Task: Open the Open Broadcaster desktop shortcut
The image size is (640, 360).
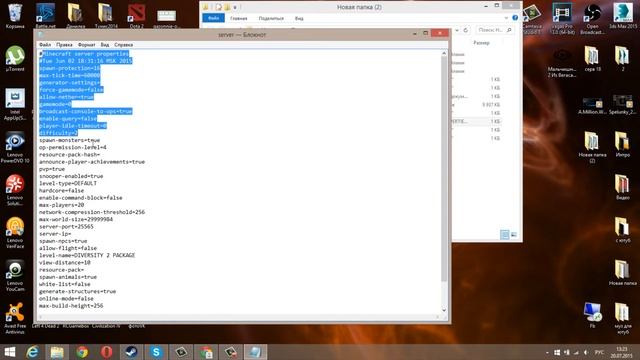Action: coord(592,18)
